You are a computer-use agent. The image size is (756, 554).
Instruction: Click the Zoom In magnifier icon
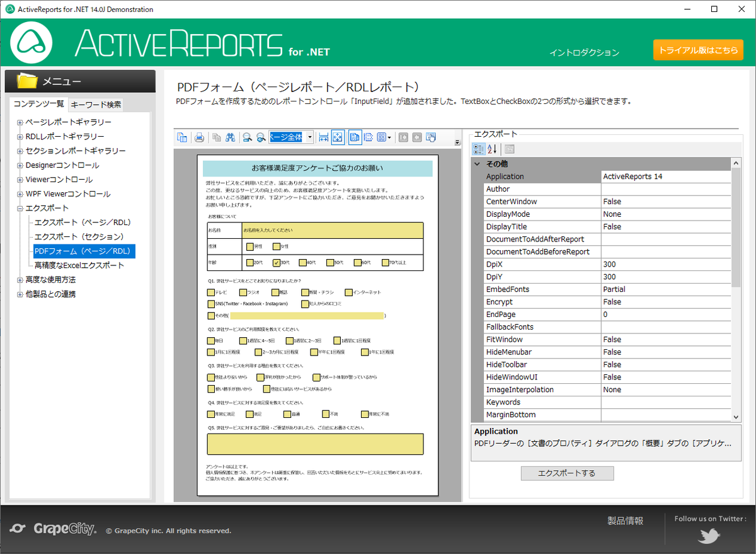tap(261, 137)
